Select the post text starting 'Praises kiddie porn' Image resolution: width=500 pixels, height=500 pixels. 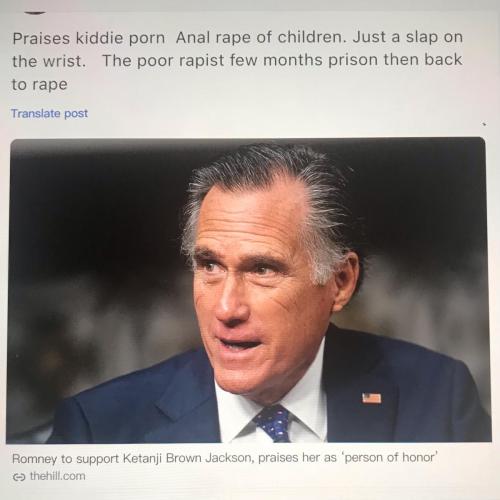pos(237,61)
